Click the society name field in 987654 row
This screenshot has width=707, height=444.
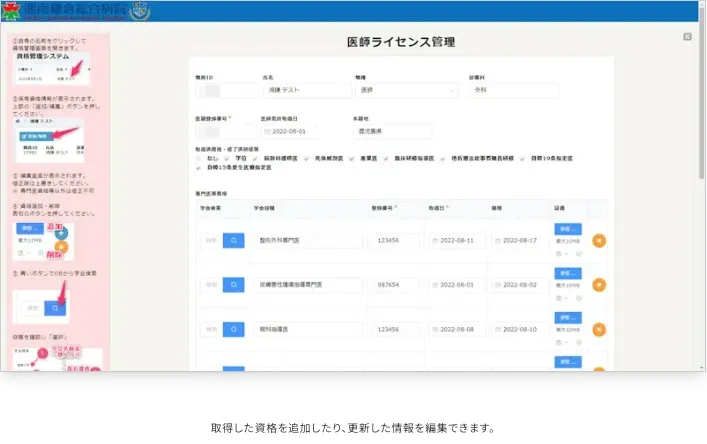pyautogui.click(x=308, y=285)
